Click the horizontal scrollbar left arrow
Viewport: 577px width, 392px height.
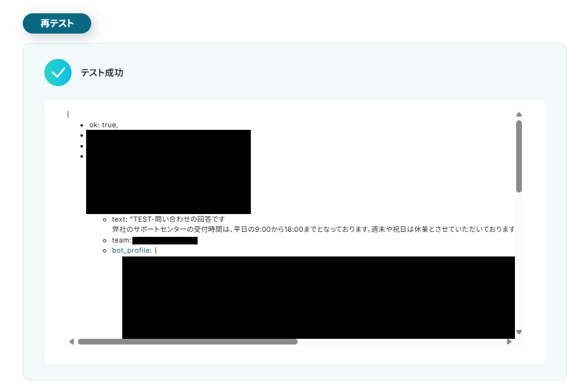tap(72, 341)
